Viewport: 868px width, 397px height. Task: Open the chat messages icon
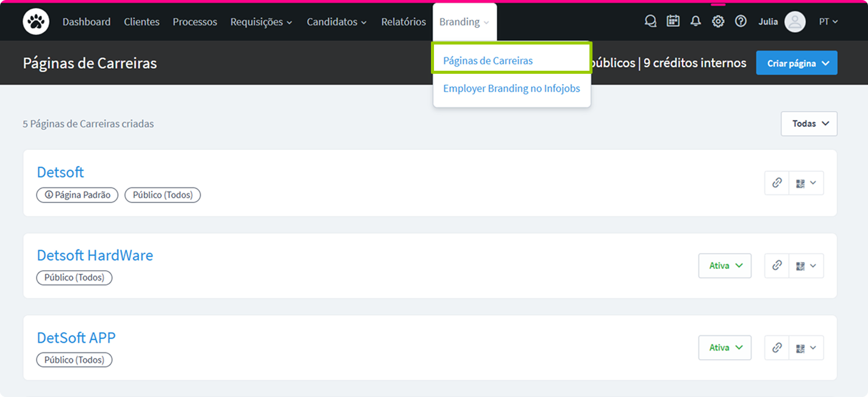(650, 21)
